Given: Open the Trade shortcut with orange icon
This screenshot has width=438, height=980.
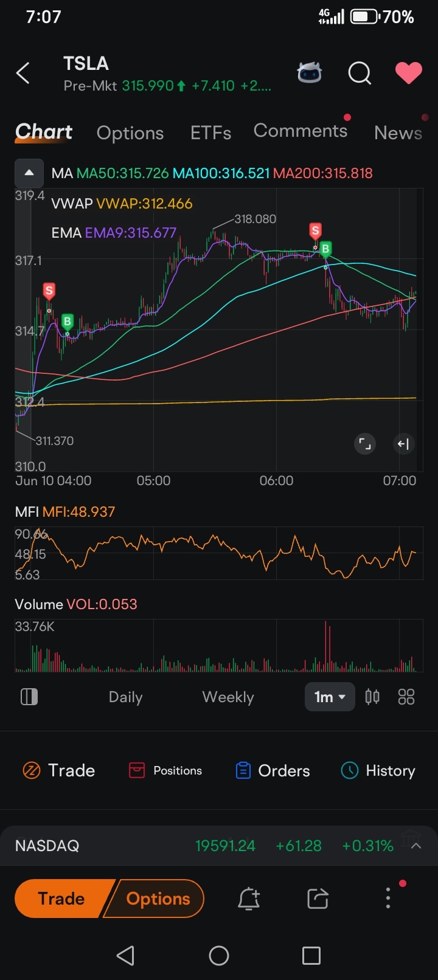Looking at the screenshot, I should tap(59, 770).
